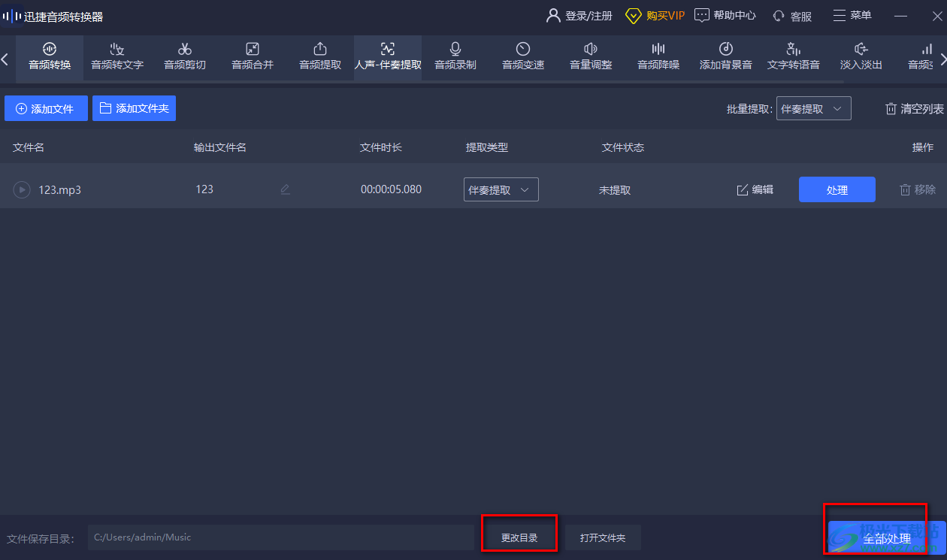Open the 购买VIP link

pyautogui.click(x=655, y=16)
